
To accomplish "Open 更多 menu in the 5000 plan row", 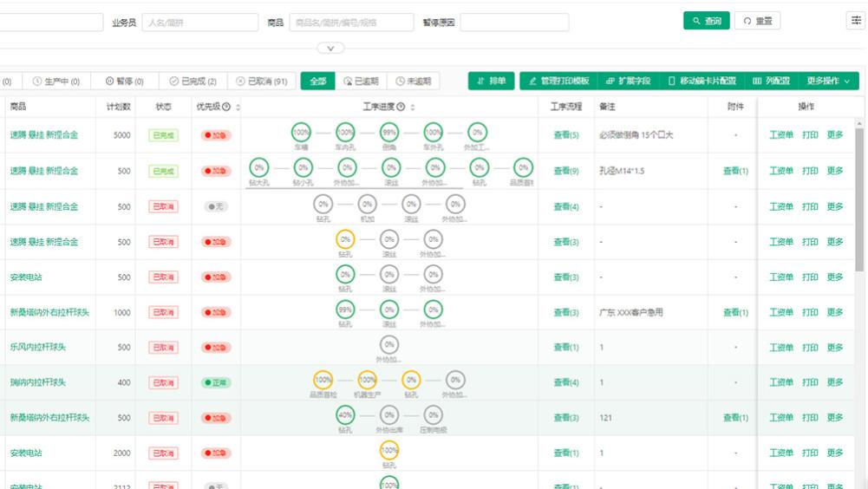I will [835, 135].
